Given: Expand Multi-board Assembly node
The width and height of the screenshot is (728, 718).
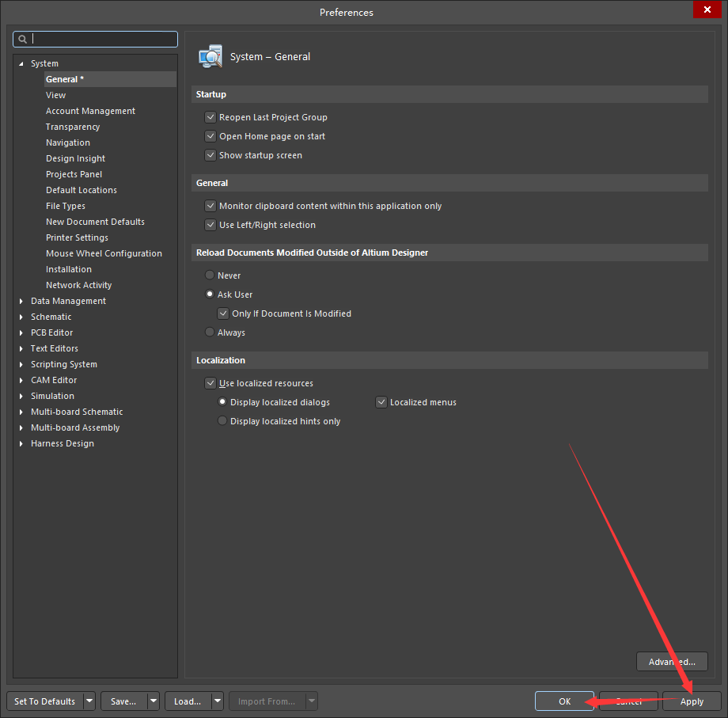Looking at the screenshot, I should point(21,427).
